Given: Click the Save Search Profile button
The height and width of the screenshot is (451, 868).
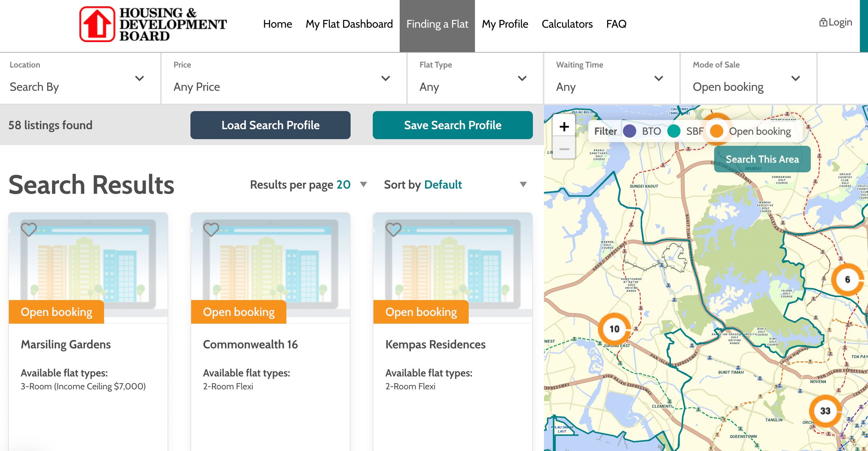Looking at the screenshot, I should (452, 124).
